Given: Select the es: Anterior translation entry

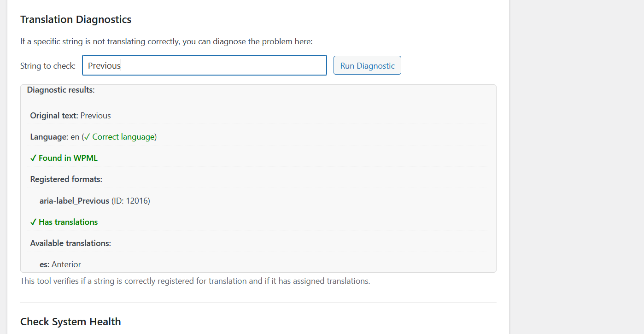Looking at the screenshot, I should [60, 264].
